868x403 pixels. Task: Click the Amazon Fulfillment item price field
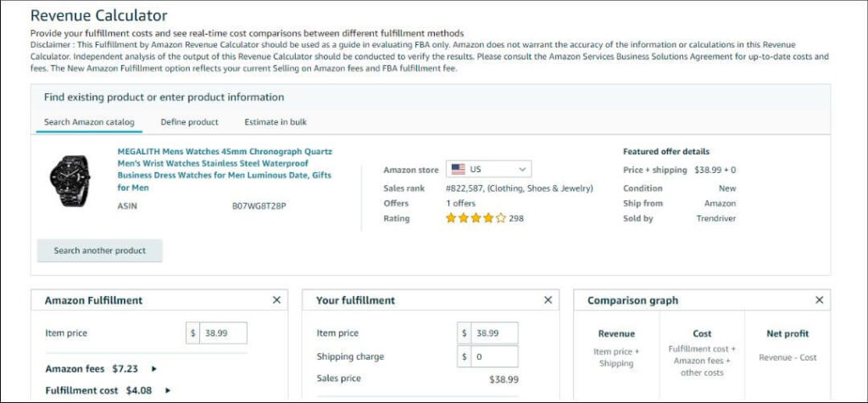point(223,333)
